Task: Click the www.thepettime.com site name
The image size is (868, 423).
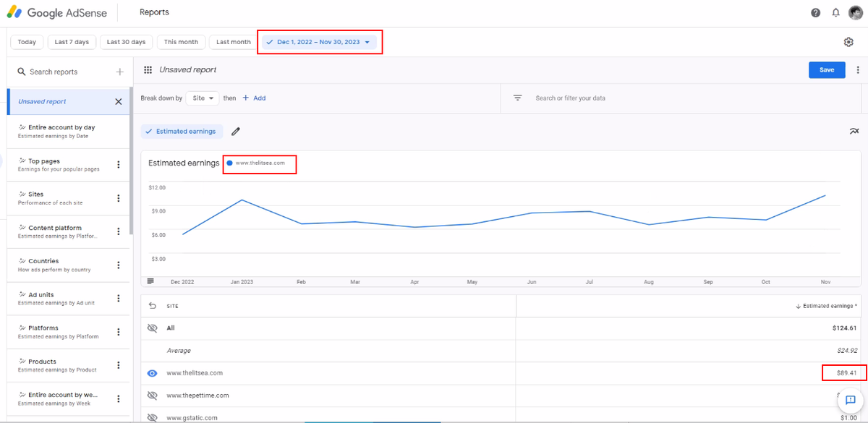Action: 197,396
